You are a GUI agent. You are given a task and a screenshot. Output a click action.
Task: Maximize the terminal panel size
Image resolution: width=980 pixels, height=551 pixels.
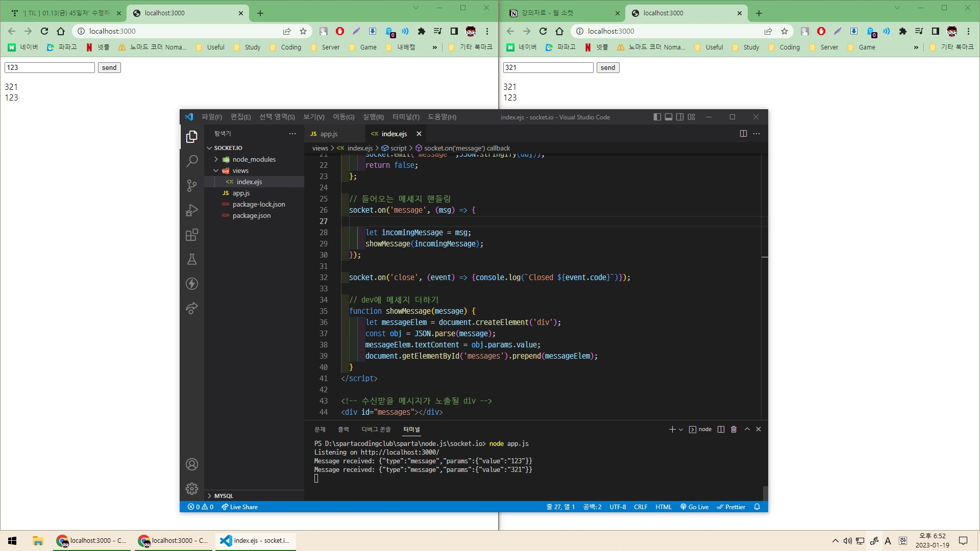[x=747, y=430]
